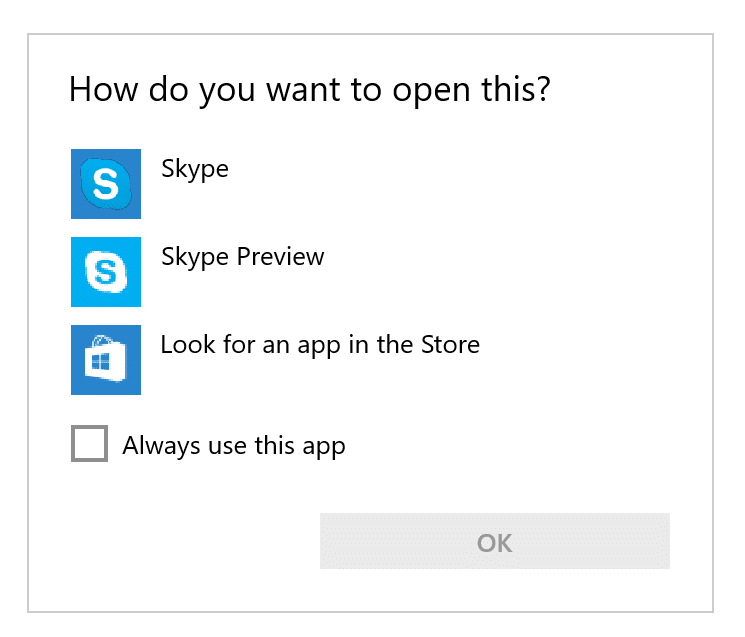Confirm with the OK button
This screenshot has width=745, height=637.
coord(495,541)
